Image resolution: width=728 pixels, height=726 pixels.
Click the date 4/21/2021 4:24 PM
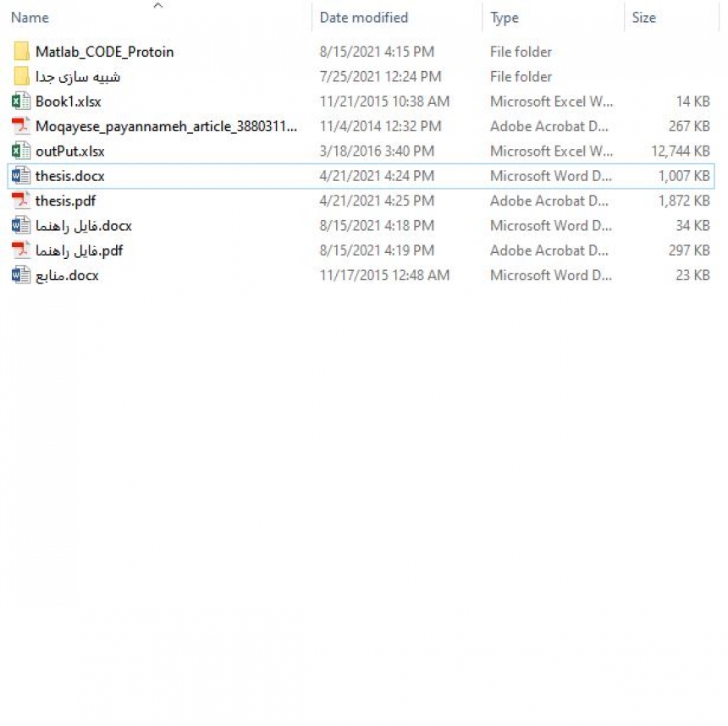377,176
